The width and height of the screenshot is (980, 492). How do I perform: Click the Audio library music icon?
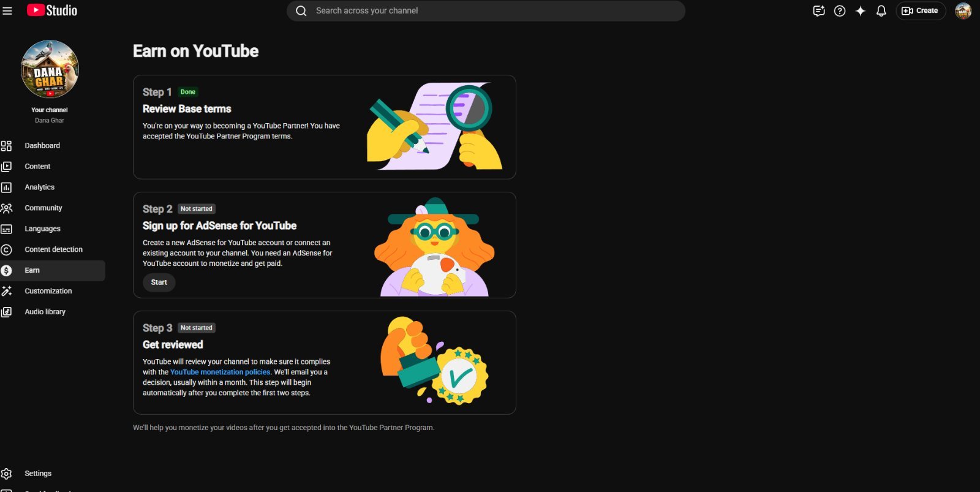tap(7, 312)
